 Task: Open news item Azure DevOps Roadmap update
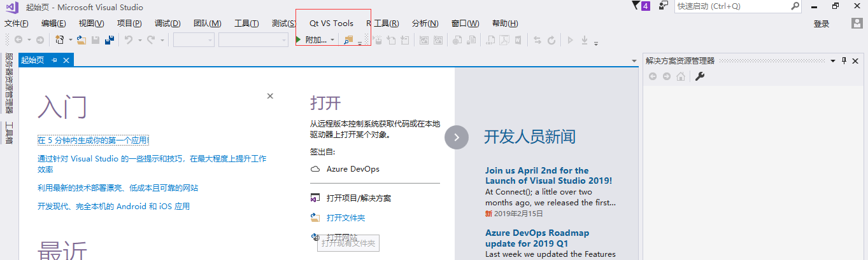pyautogui.click(x=537, y=238)
